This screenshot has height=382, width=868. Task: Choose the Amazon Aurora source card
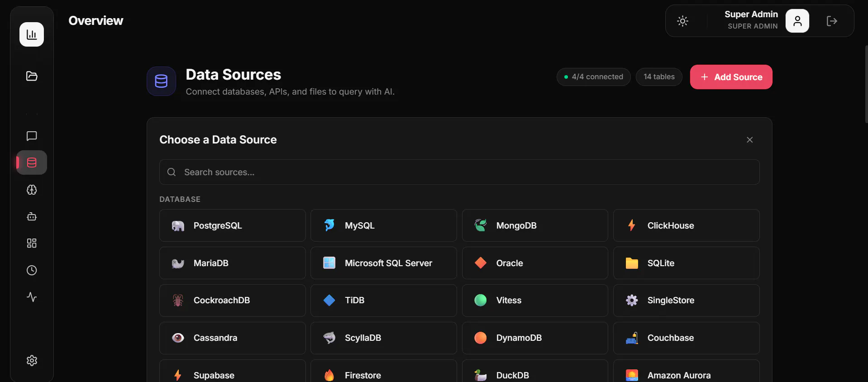pyautogui.click(x=686, y=371)
